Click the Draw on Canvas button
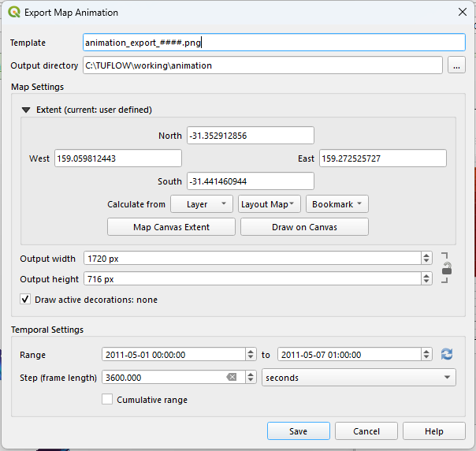The height and width of the screenshot is (451, 476). (x=304, y=227)
